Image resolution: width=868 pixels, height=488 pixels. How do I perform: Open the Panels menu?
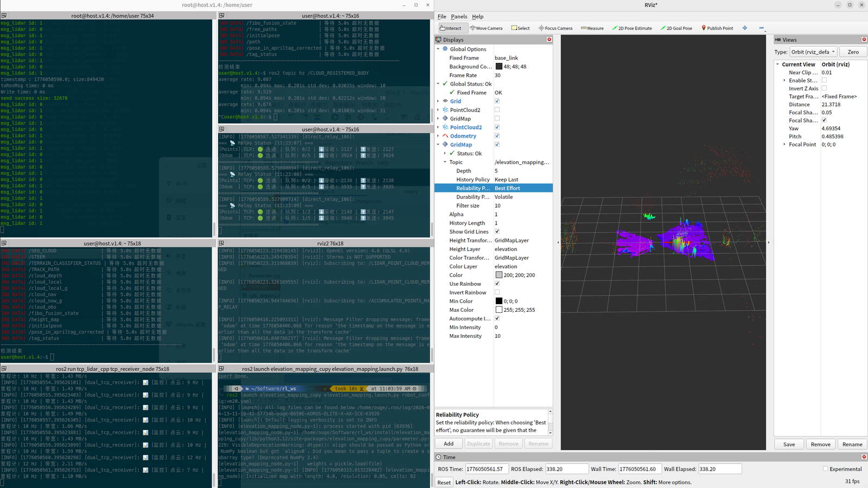458,17
